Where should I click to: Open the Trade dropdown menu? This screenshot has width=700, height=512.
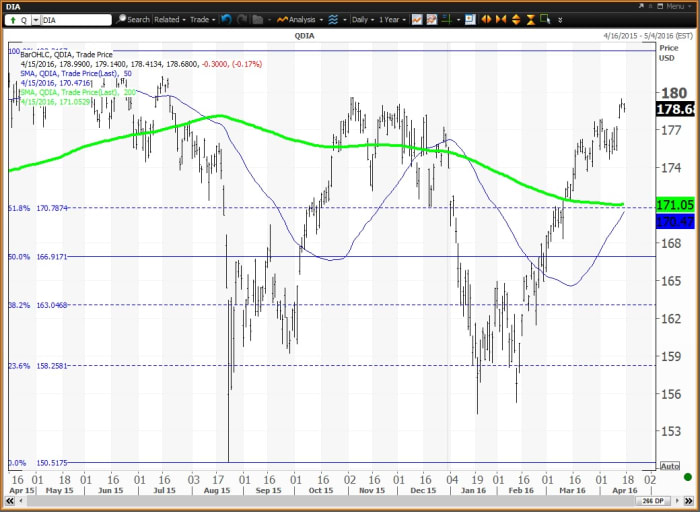(x=203, y=20)
